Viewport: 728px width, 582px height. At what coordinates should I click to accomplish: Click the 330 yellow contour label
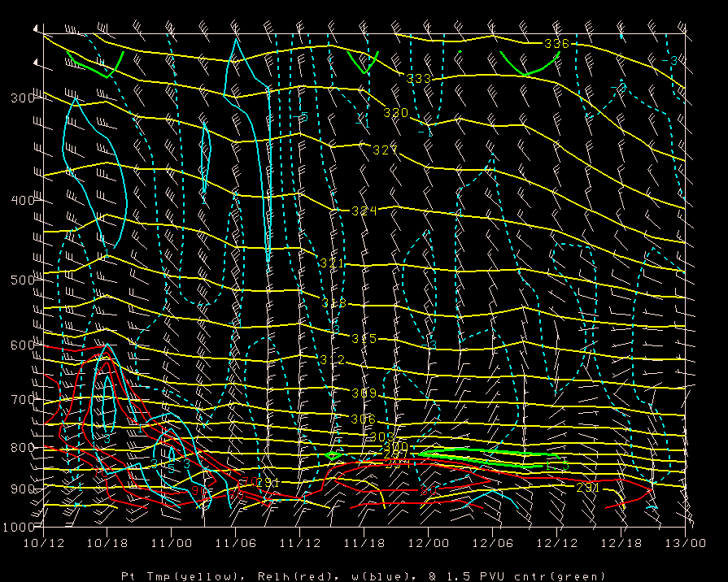click(x=395, y=113)
